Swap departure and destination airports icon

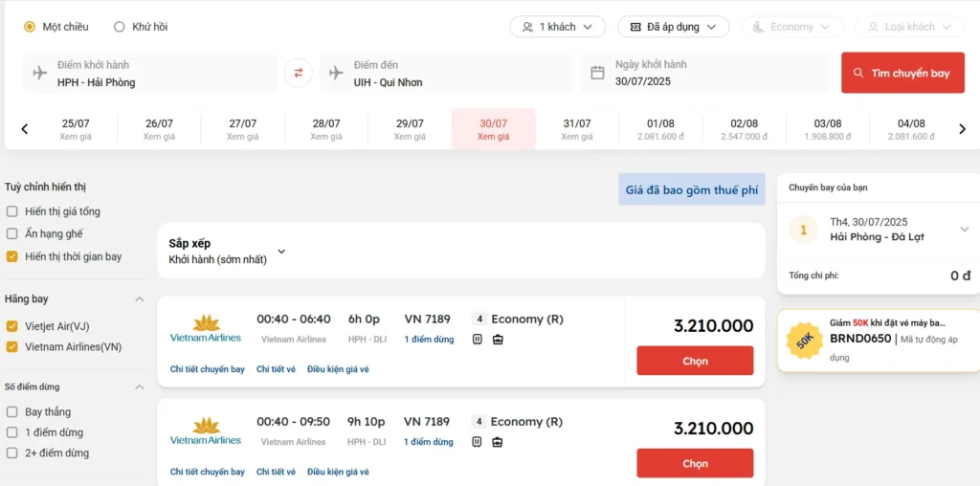[299, 73]
